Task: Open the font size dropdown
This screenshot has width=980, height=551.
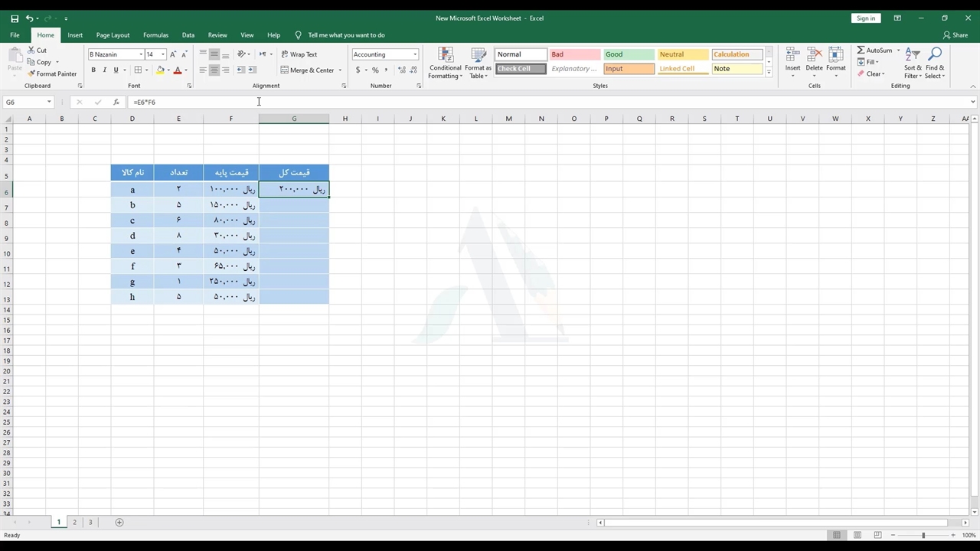Action: click(163, 54)
